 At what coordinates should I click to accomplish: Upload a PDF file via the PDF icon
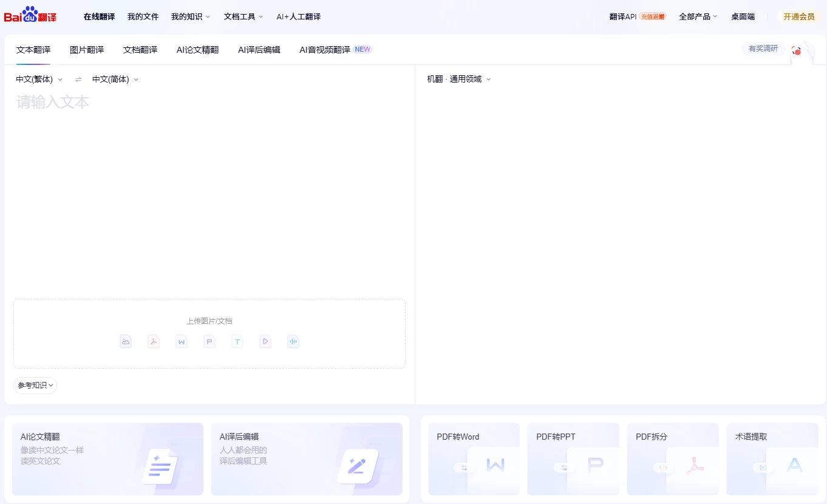(x=154, y=341)
